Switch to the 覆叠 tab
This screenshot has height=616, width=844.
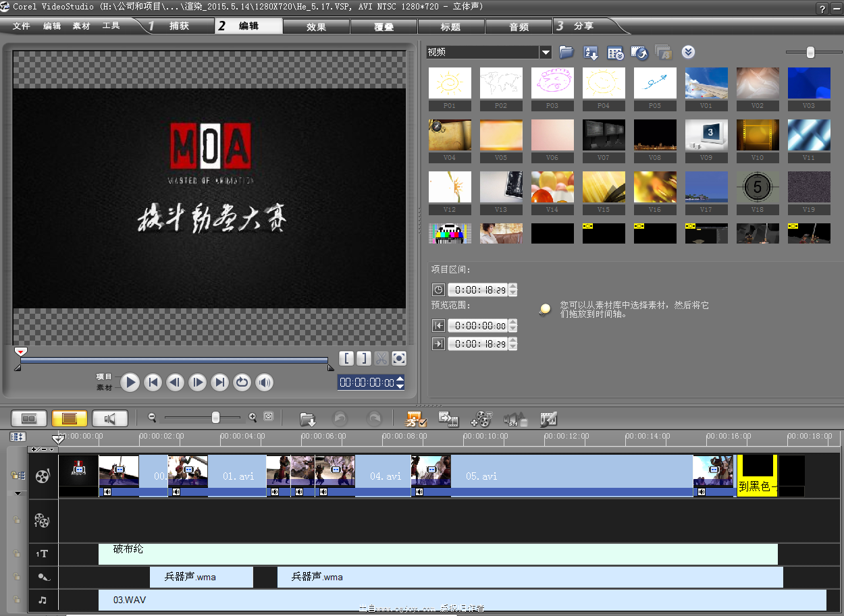[x=384, y=26]
